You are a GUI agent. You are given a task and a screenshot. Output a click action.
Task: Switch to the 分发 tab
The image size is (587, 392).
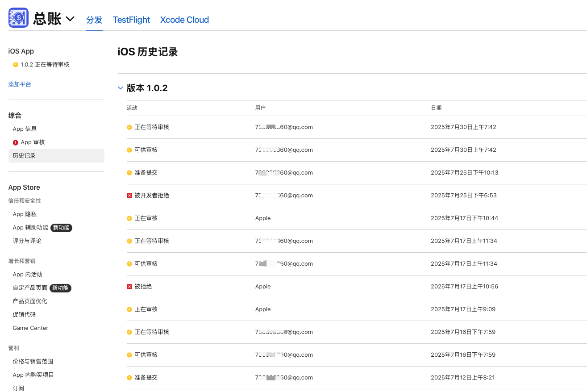94,20
